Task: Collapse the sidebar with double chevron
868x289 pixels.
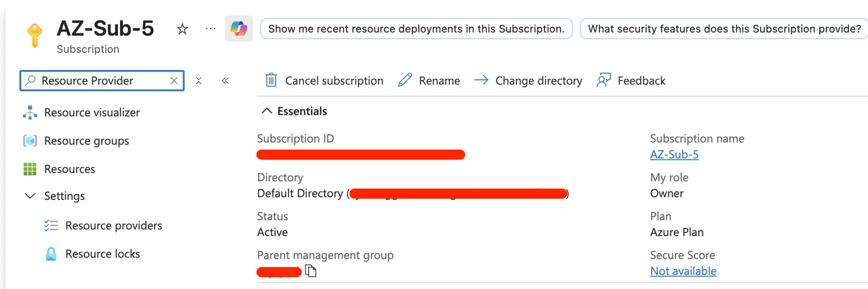Action: (x=225, y=81)
